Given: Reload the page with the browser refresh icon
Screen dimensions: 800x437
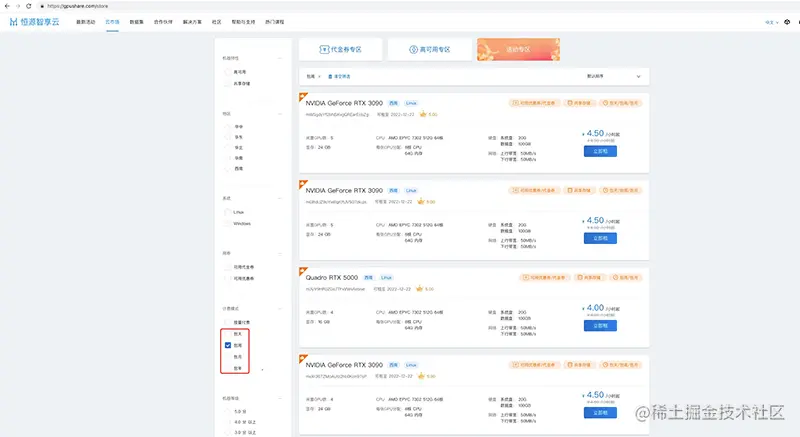Looking at the screenshot, I should coord(29,6).
